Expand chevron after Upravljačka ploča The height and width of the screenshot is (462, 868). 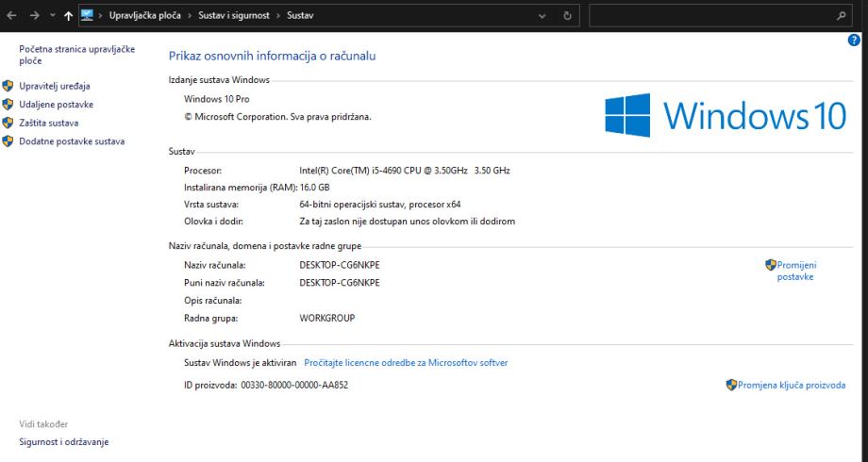(190, 15)
